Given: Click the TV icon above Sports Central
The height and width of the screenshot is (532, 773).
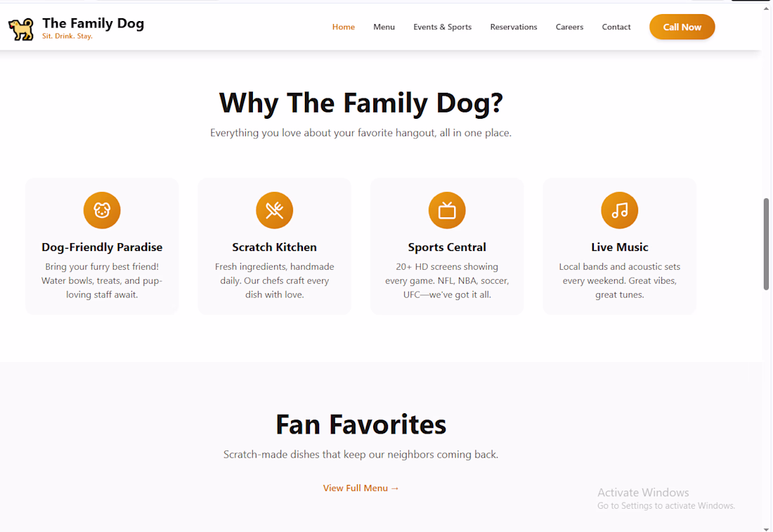Looking at the screenshot, I should coord(447,211).
